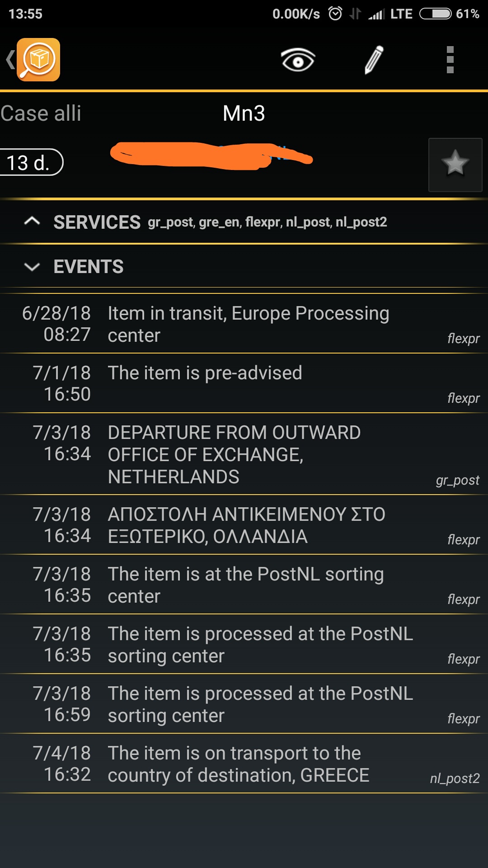Open the pencil edit icon

click(374, 60)
